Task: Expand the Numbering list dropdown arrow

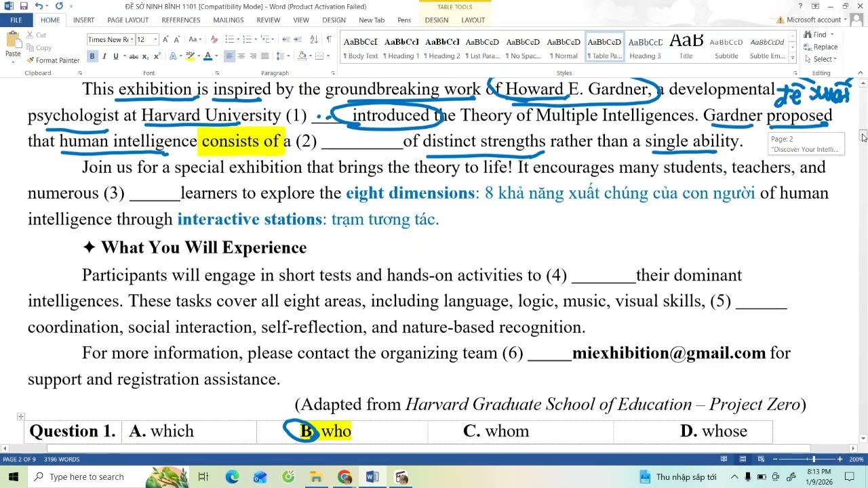Action: pyautogui.click(x=255, y=39)
